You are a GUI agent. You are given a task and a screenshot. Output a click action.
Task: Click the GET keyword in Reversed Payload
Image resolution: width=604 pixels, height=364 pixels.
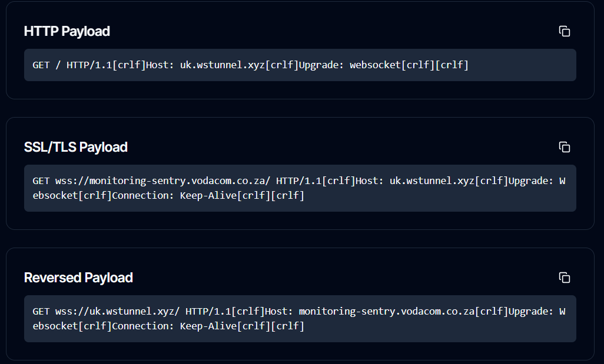[41, 311]
